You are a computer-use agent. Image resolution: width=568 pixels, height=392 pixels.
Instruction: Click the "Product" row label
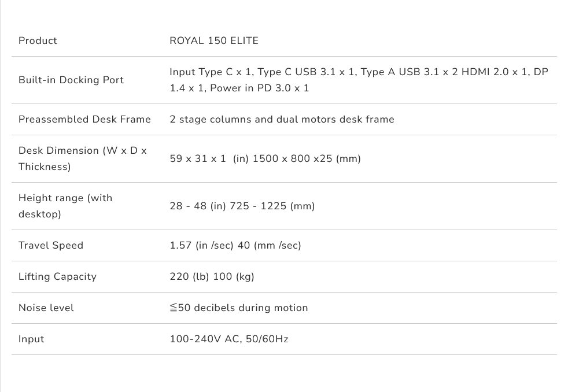pyautogui.click(x=38, y=40)
